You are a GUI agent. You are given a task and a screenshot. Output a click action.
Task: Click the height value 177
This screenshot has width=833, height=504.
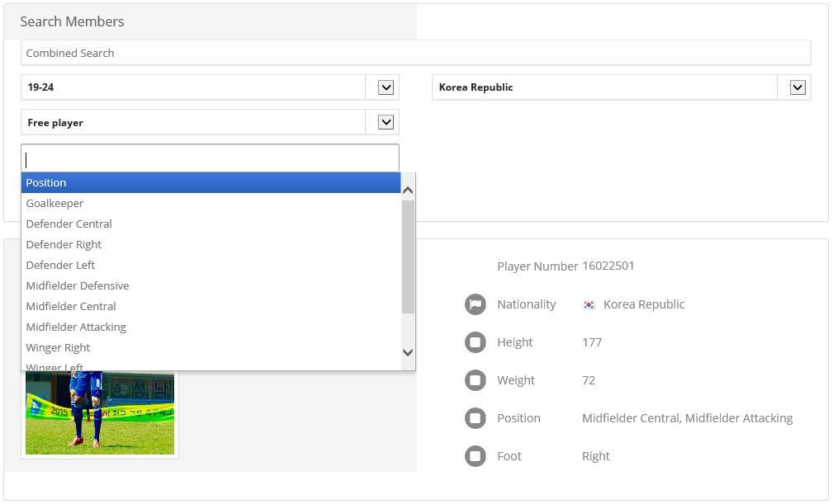[592, 342]
